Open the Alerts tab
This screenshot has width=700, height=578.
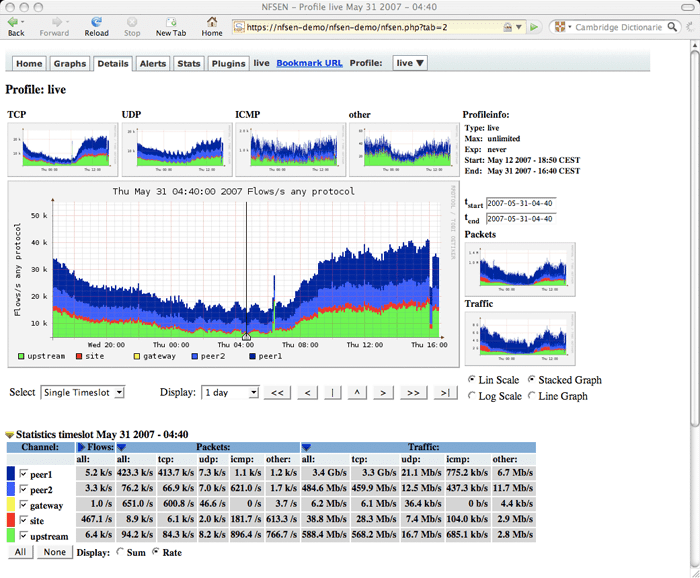pos(153,63)
